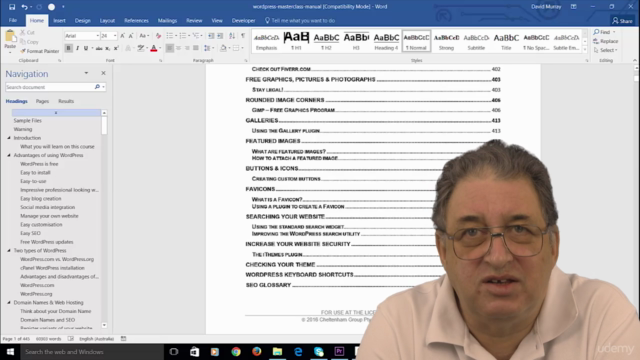Viewport: 640px width, 360px height.
Task: Collapse the Introduction heading
Action: [x=9, y=138]
